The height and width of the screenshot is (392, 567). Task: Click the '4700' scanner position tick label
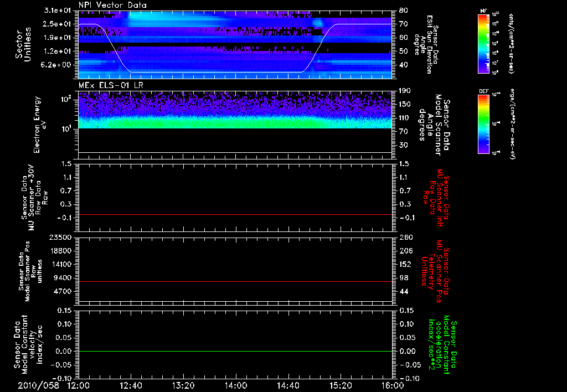click(63, 291)
